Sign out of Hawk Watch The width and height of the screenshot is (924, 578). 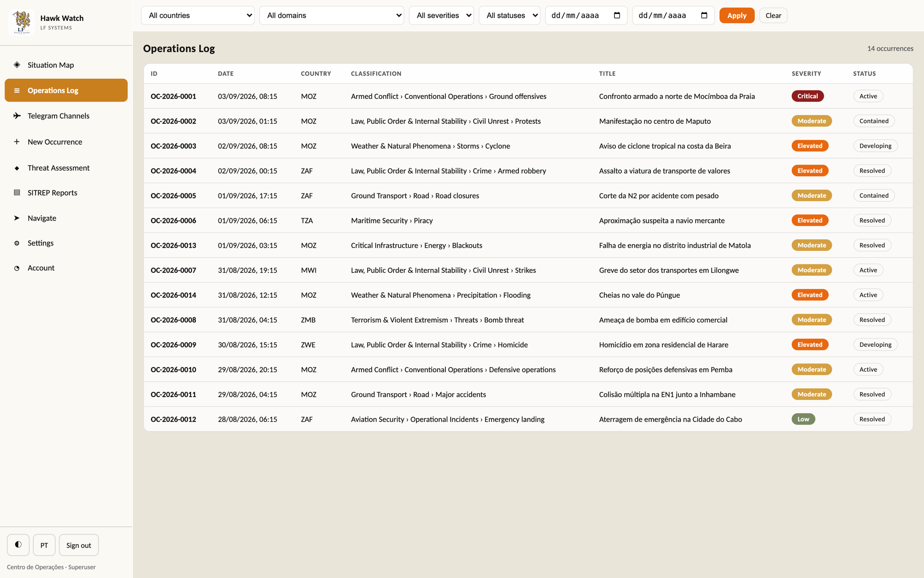79,545
